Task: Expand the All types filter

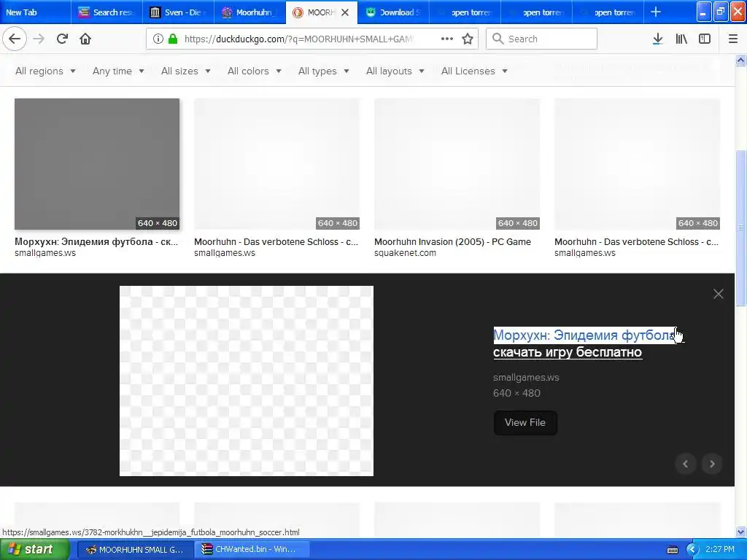Action: (323, 71)
